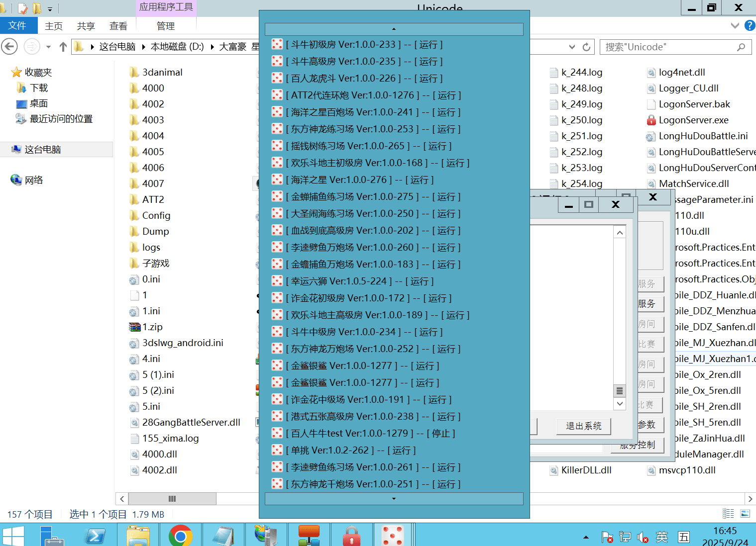Go up one folder level with the up arrow

coord(63,47)
